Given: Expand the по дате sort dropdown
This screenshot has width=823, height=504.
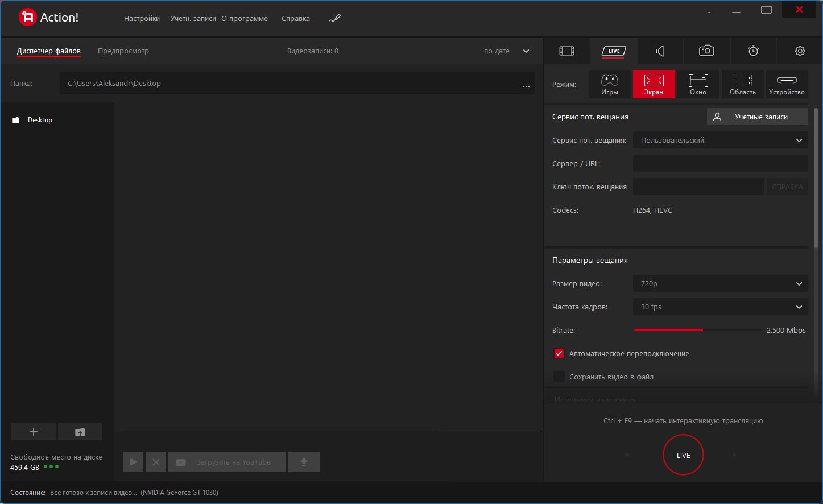Looking at the screenshot, I should (507, 51).
